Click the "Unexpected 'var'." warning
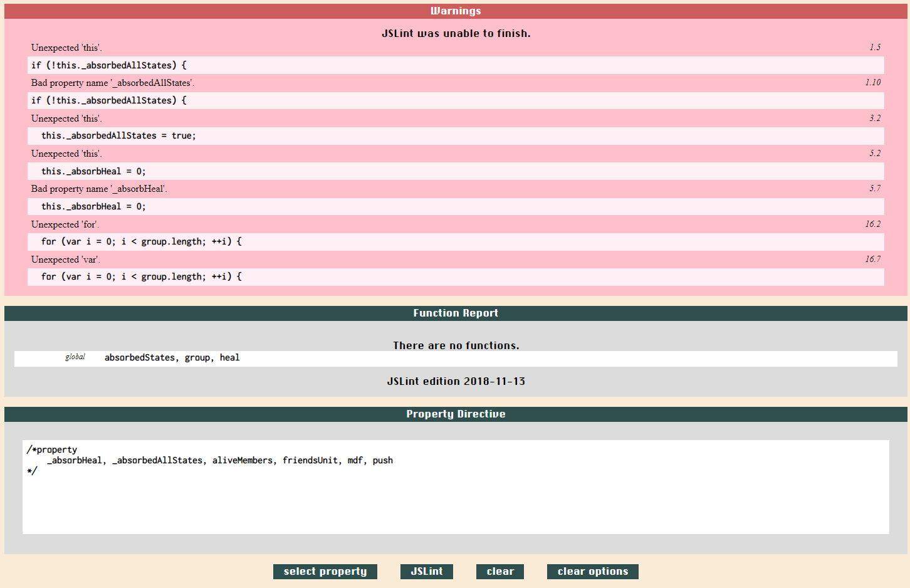The image size is (910, 588). coord(66,260)
